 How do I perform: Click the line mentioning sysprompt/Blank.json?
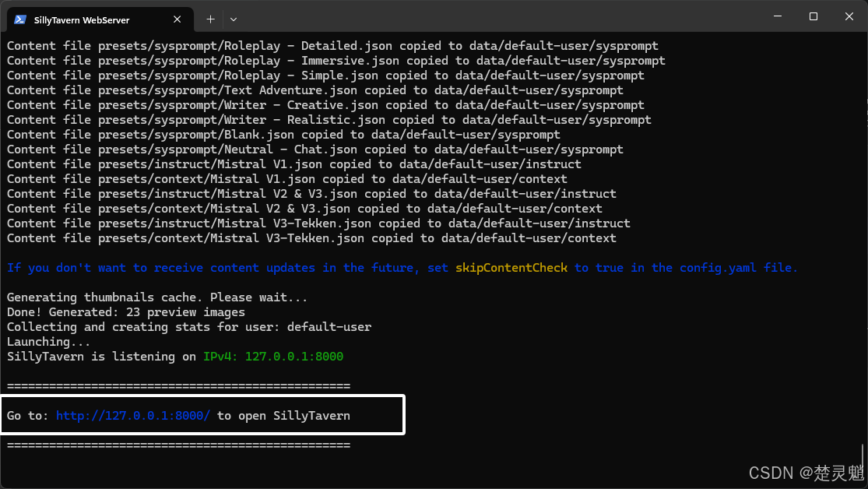tap(283, 135)
